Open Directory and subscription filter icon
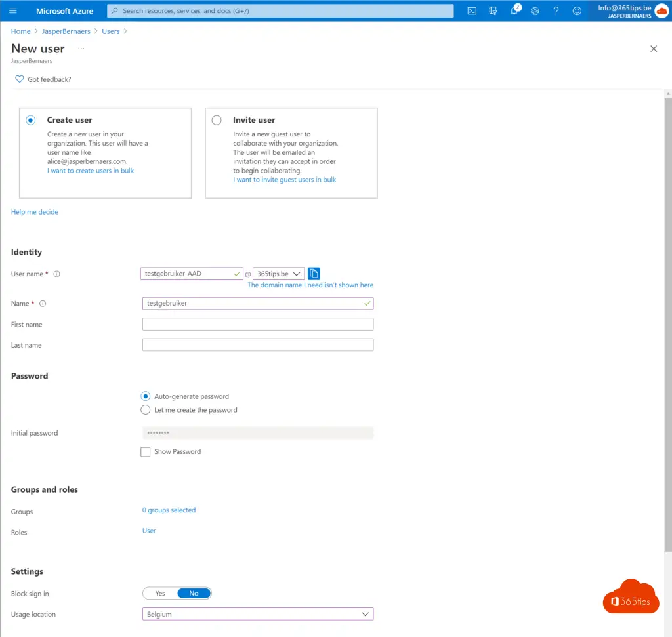672x637 pixels. pyautogui.click(x=493, y=10)
